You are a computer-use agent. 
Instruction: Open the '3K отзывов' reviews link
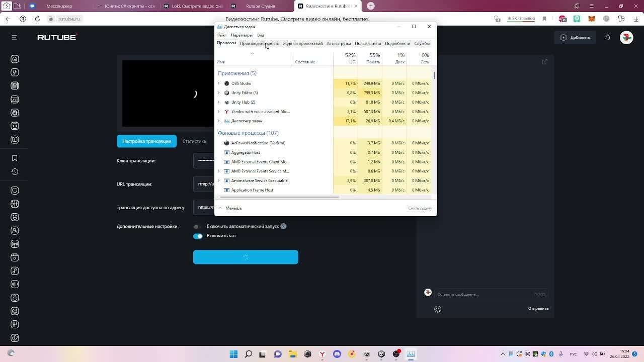[521, 19]
